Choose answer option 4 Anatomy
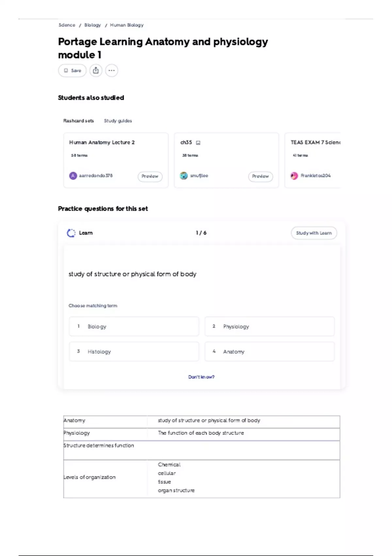392x556 pixels. point(269,351)
